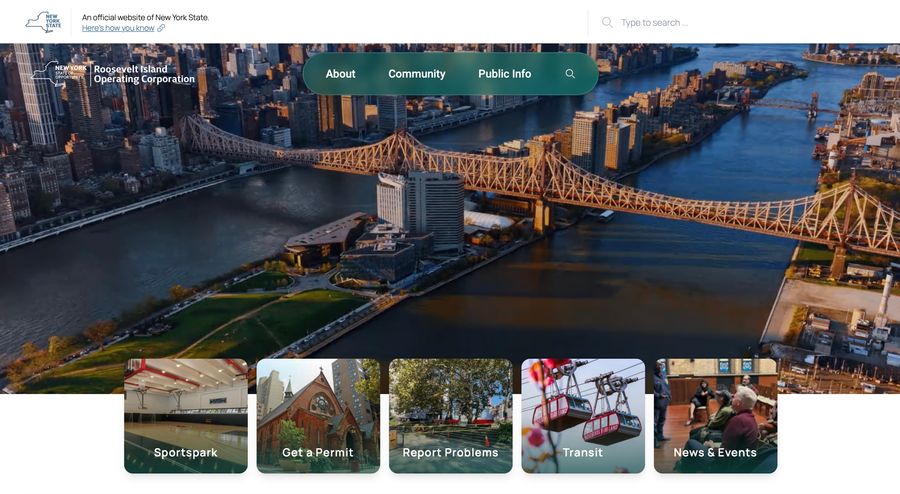Open the Sportspark card
The height and width of the screenshot is (494, 900).
(186, 416)
